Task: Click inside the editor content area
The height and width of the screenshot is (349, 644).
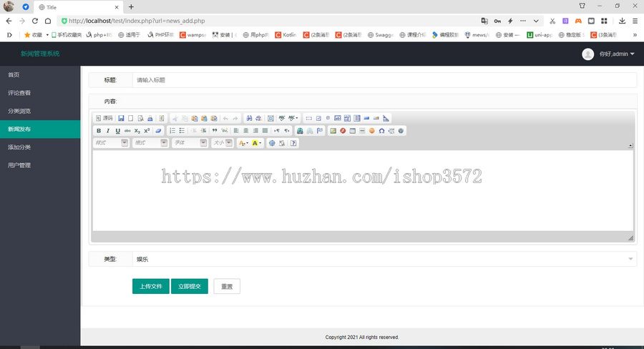Action: click(363, 190)
